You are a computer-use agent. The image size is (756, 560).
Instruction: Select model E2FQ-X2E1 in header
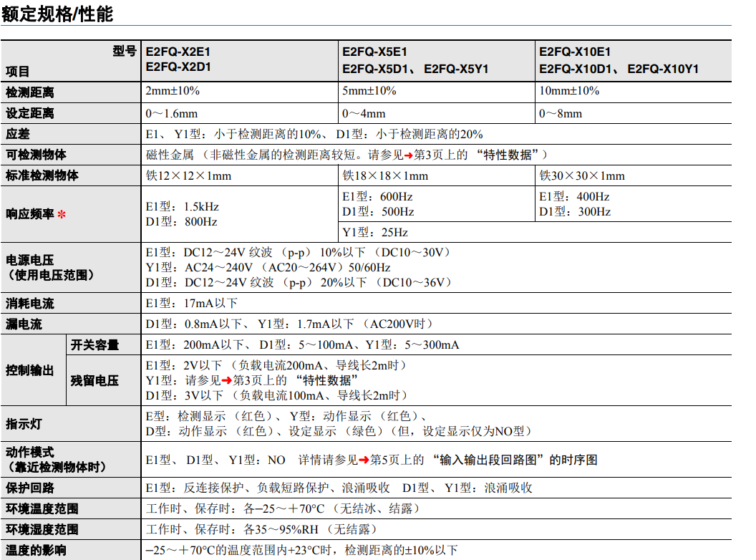coord(178,52)
